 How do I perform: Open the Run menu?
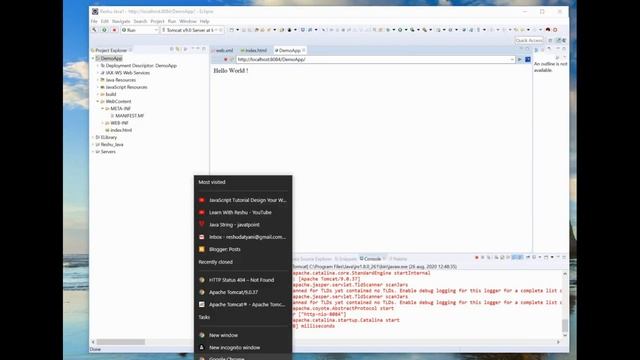(172, 21)
